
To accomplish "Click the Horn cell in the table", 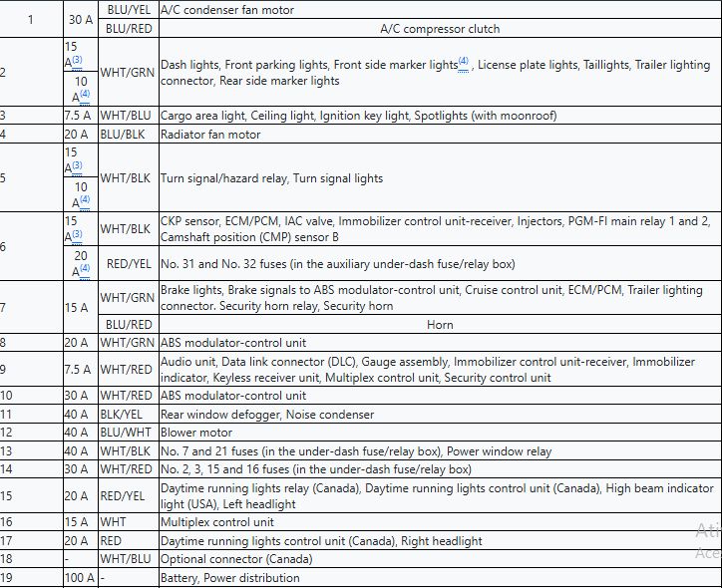I will pyautogui.click(x=439, y=325).
